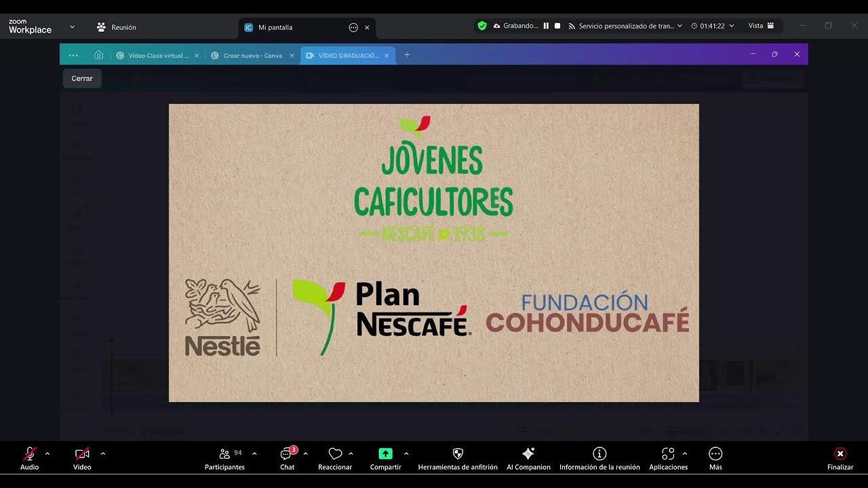The width and height of the screenshot is (868, 488).
Task: Open AI Companion sparkle icon
Action: pos(528,453)
